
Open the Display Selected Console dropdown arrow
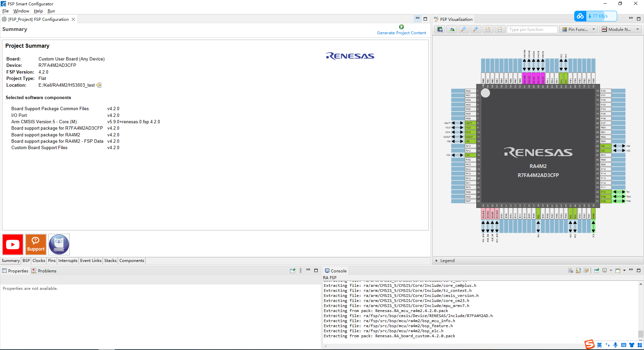611,271
